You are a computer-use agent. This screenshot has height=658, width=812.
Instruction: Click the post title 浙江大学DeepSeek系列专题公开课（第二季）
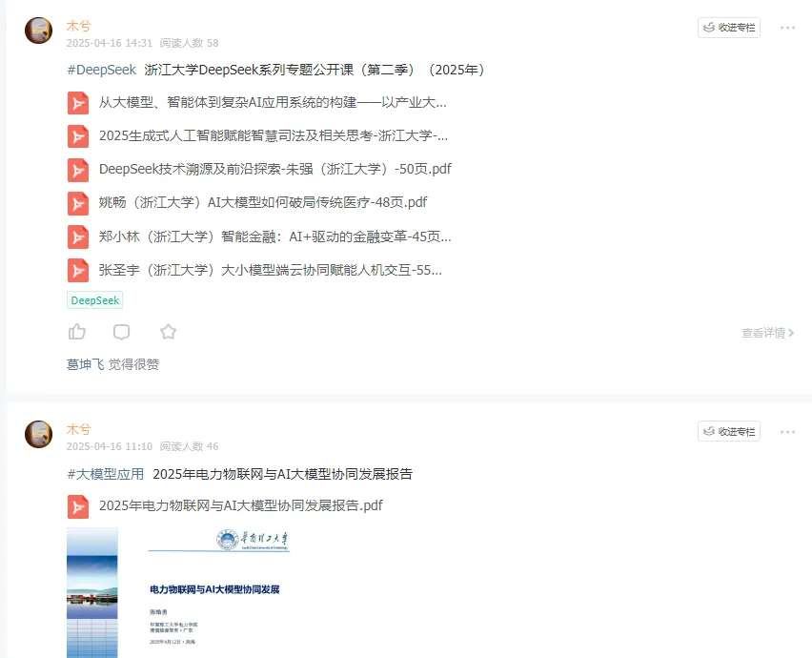tap(315, 70)
